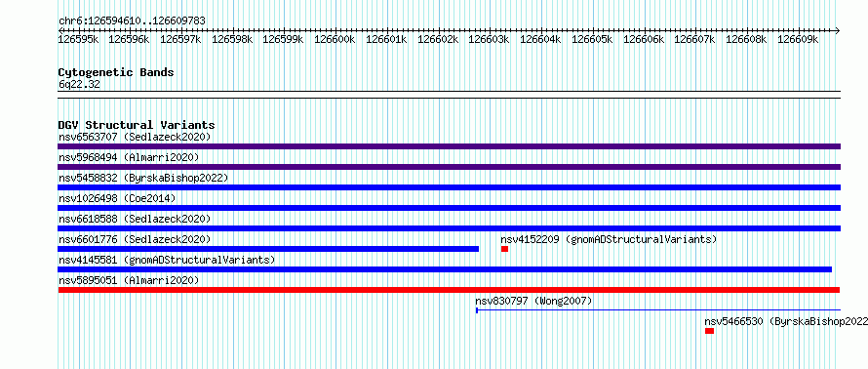Click the chr6:126594610..126609783 region label
The width and height of the screenshot is (868, 369).
point(132,21)
